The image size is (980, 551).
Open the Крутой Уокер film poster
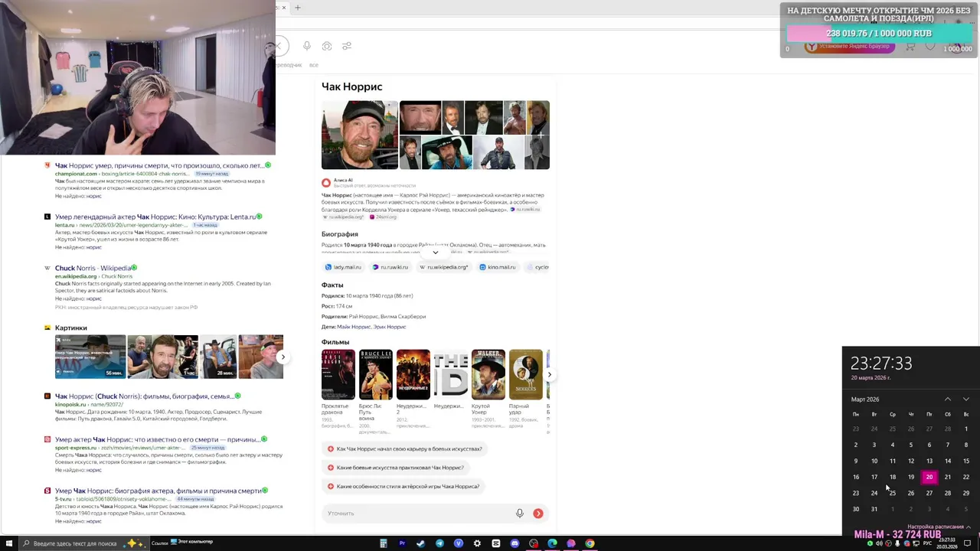488,374
